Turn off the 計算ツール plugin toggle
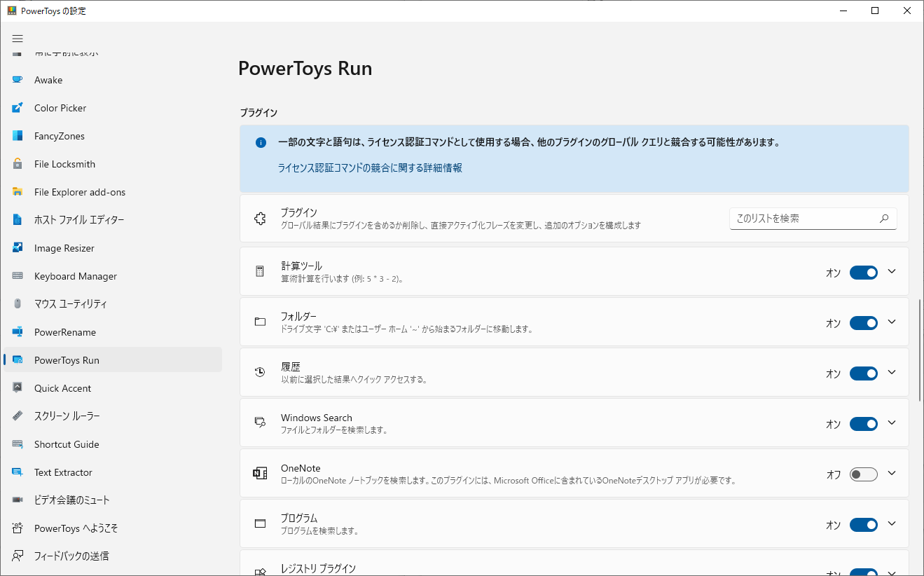 point(864,273)
